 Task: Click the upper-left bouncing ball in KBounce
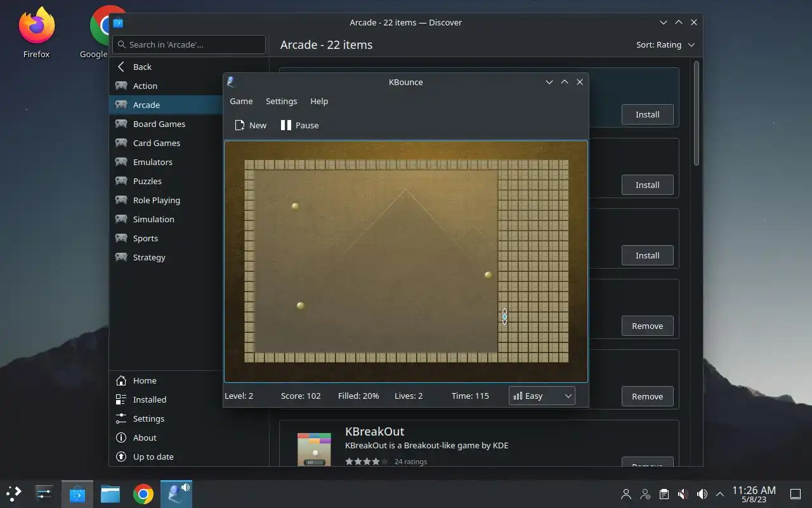(295, 206)
